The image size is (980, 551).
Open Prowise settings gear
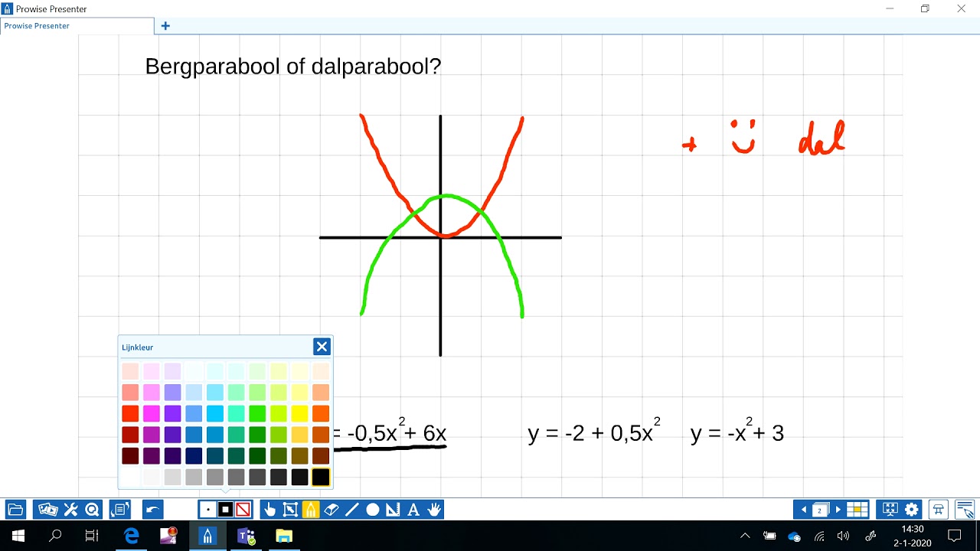[911, 510]
